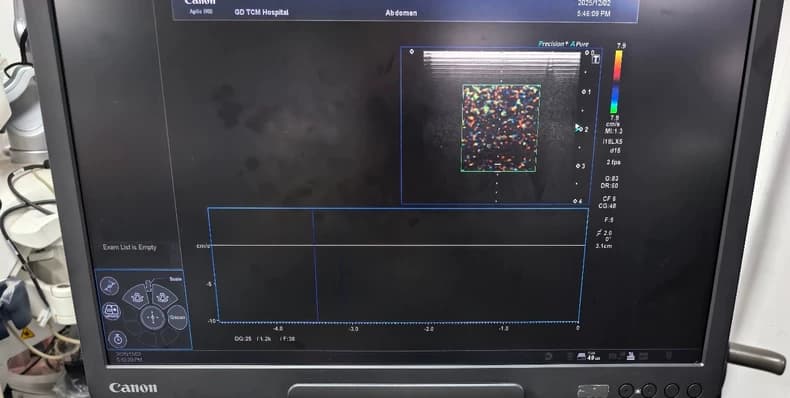Image resolution: width=790 pixels, height=398 pixels.
Task: Click the DG:25 Doppler gain value
Action: pyautogui.click(x=242, y=339)
